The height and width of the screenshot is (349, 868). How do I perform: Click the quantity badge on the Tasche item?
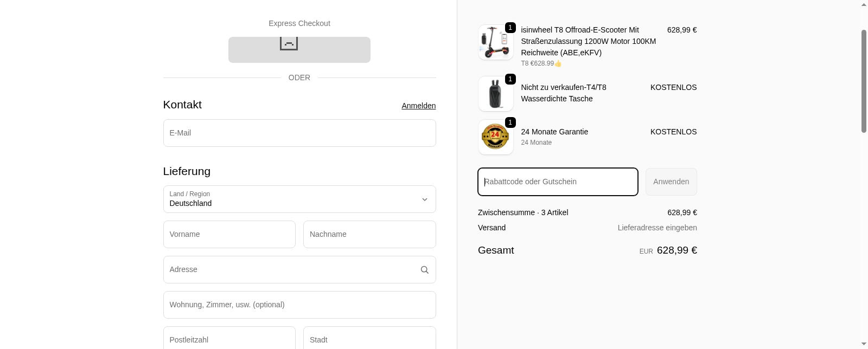tap(510, 79)
